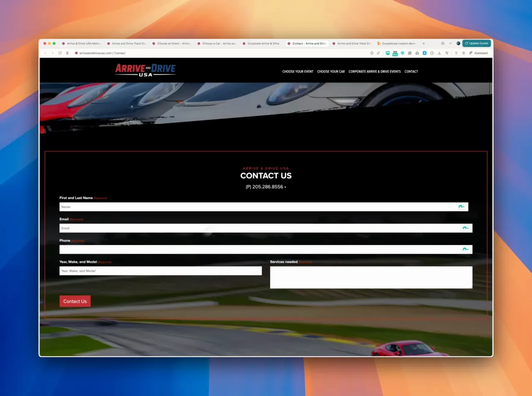Viewport: 532px width, 396px height.
Task: Click the microphone icon beside the address bar
Action: (67, 53)
